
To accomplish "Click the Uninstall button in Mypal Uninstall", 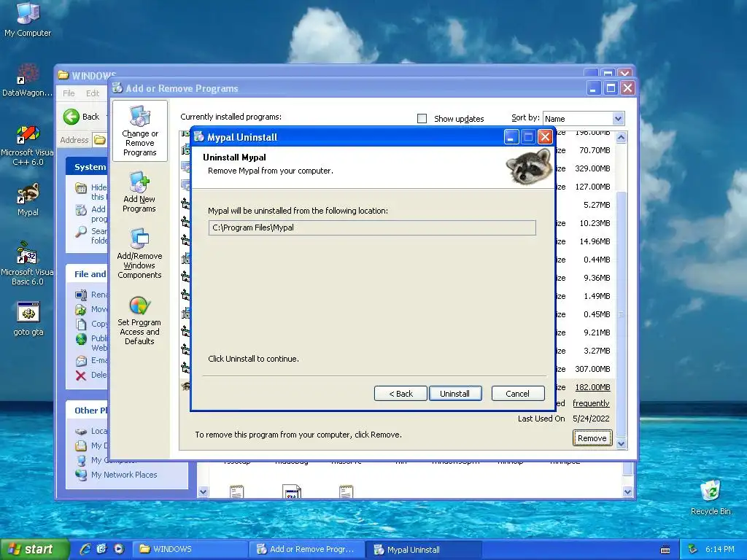I will 455,393.
